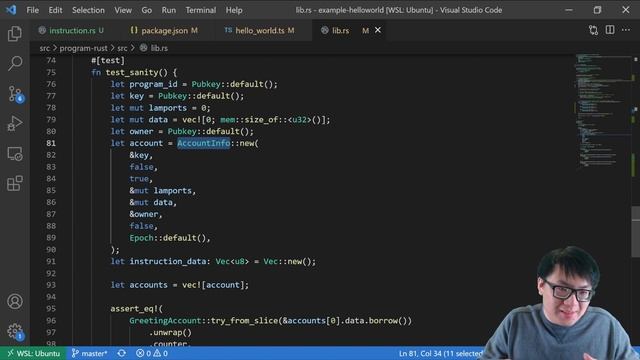
Task: Open the Explorer view in activity bar
Action: coord(15,33)
